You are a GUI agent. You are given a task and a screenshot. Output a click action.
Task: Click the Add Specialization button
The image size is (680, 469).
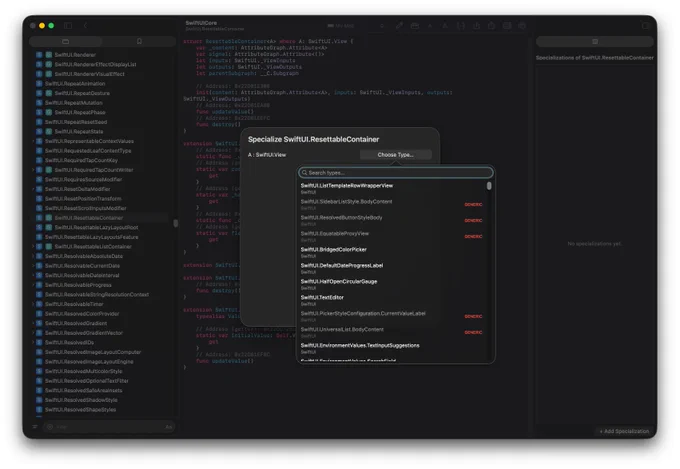tap(624, 431)
